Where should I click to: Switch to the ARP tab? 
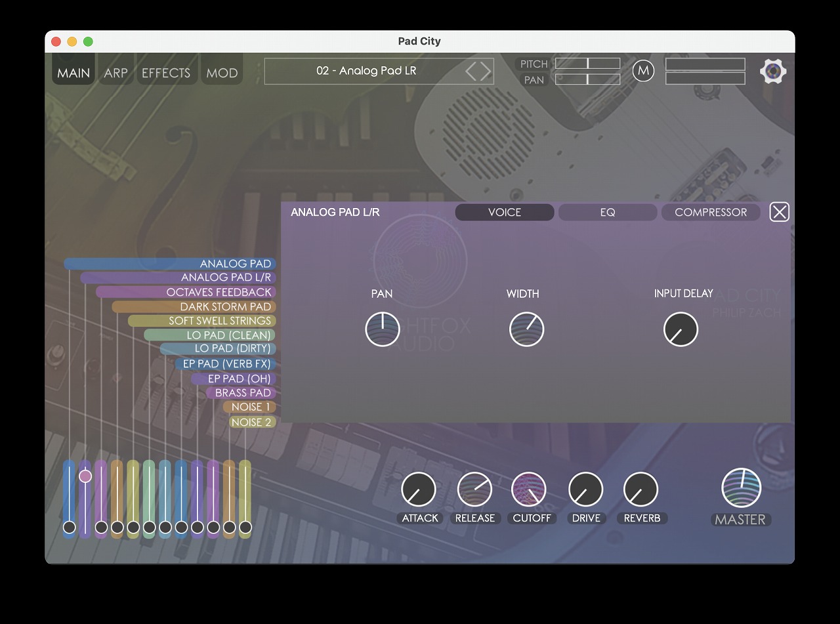tap(115, 73)
